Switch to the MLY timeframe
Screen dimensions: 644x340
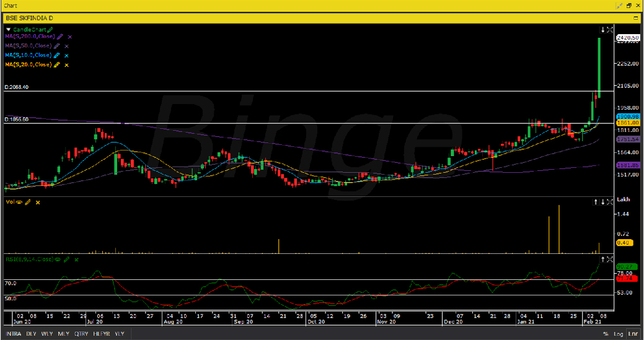coord(64,334)
